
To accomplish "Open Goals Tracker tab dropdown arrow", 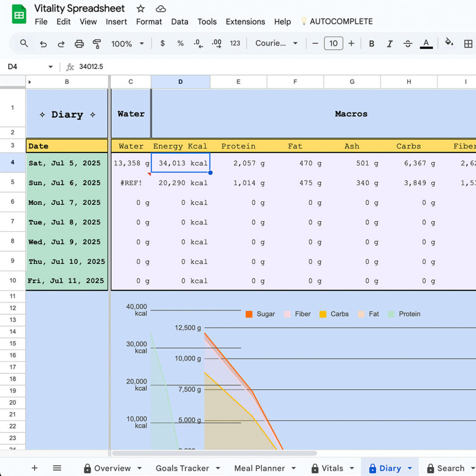I will click(218, 468).
